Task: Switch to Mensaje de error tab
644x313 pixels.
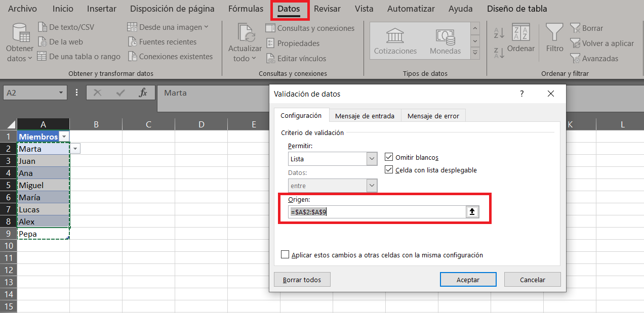Action: [433, 116]
